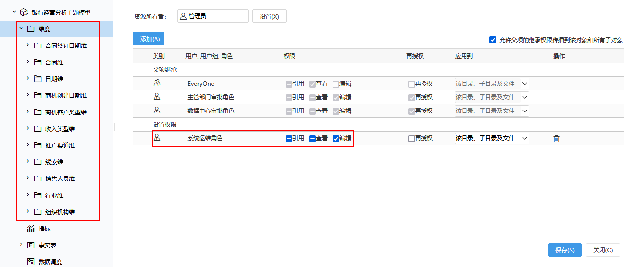Click the role icon of 系统运维角色

coord(157,138)
